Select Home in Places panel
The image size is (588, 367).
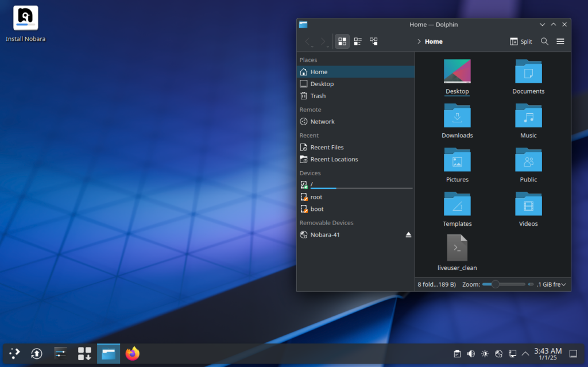coord(355,72)
